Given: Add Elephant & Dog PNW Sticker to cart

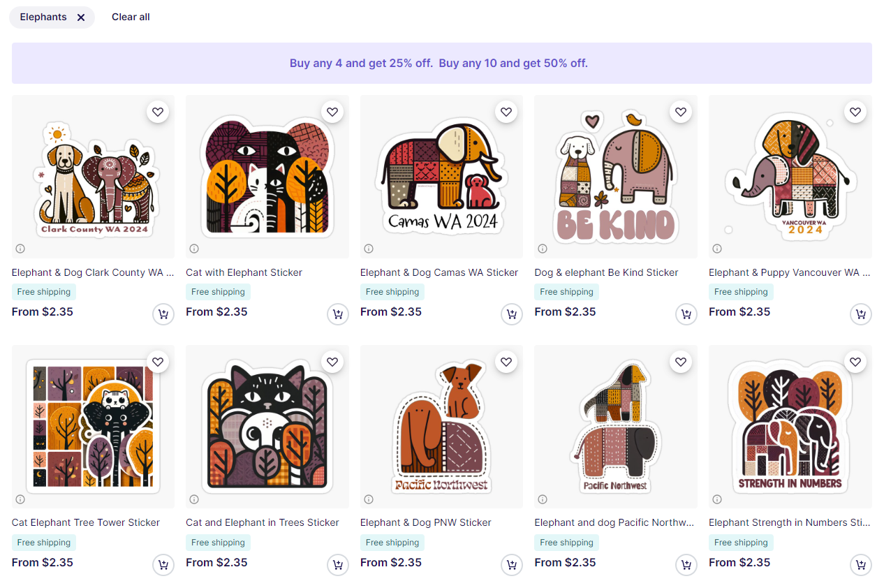Looking at the screenshot, I should click(512, 565).
